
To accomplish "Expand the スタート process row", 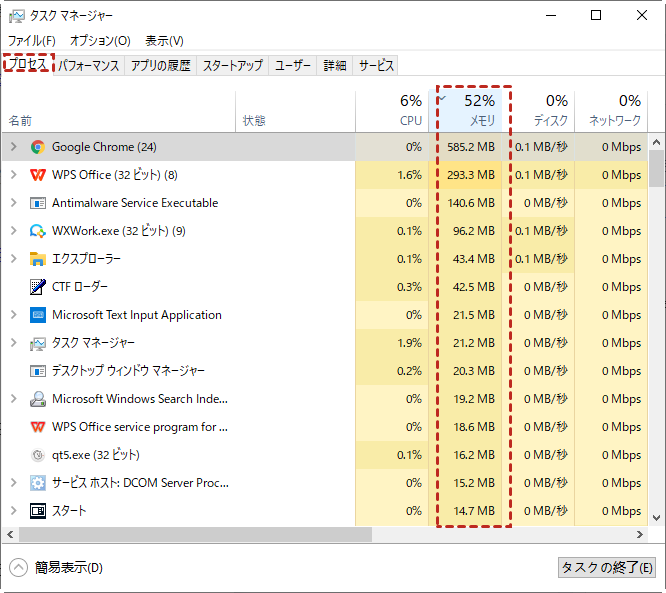I will point(14,511).
